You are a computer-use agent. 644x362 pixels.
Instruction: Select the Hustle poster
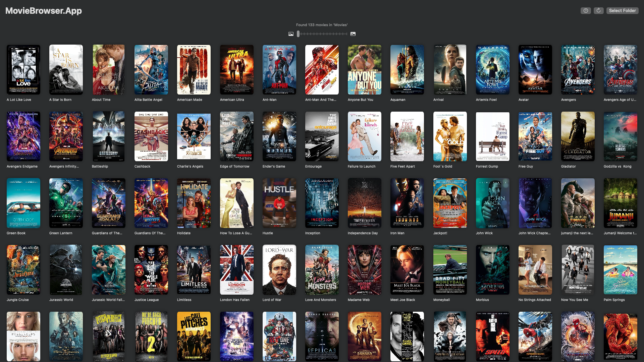point(279,203)
